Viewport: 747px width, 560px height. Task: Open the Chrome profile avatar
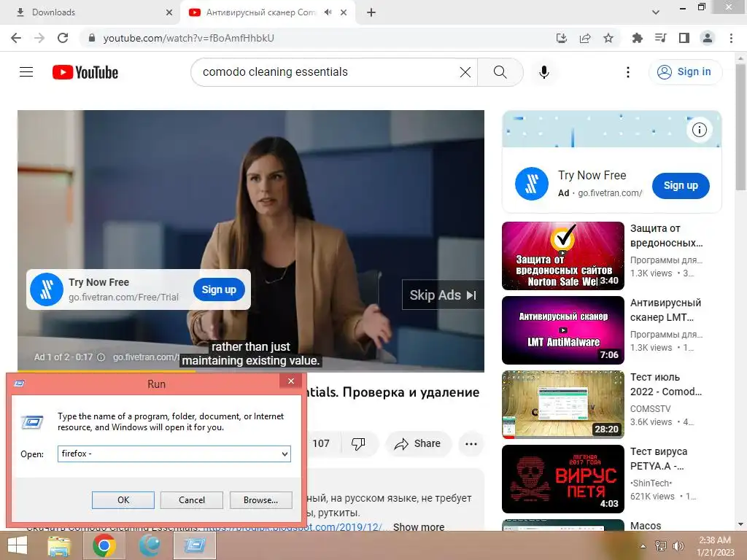(708, 38)
